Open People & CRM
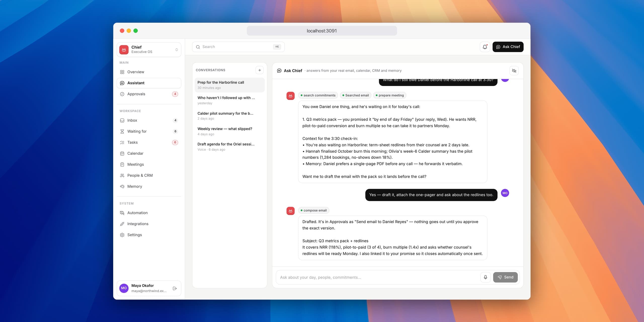Image resolution: width=644 pixels, height=322 pixels. click(x=149, y=175)
